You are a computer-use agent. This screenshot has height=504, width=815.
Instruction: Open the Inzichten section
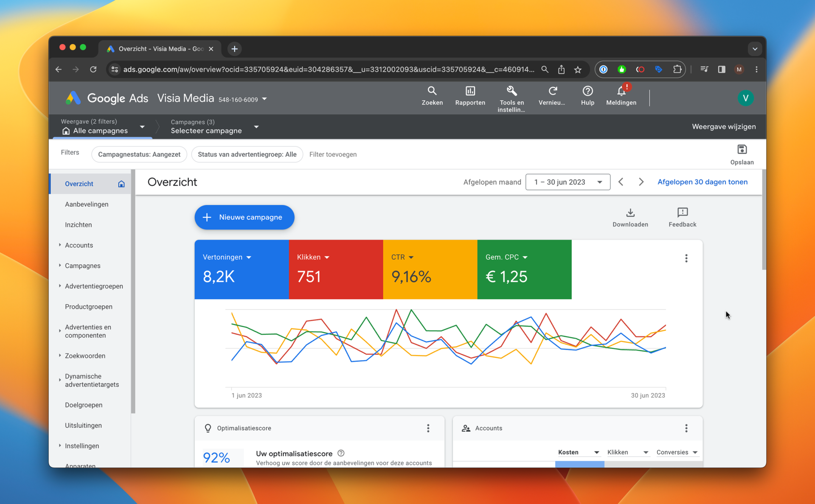[78, 224]
